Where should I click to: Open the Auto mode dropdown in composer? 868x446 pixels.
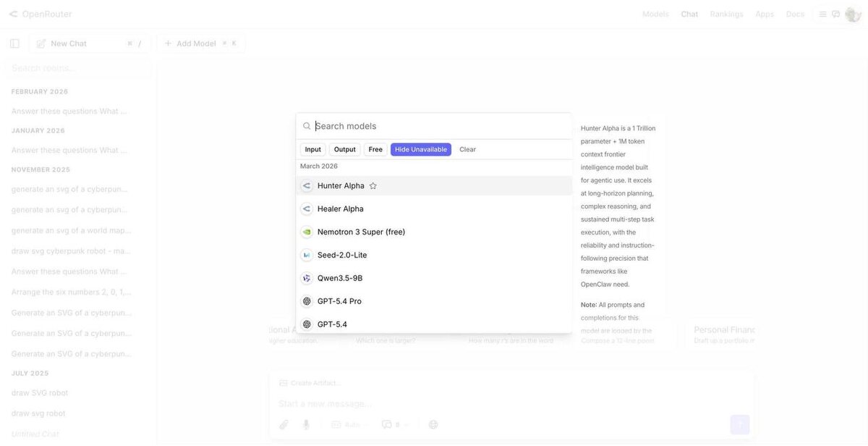(x=349, y=425)
